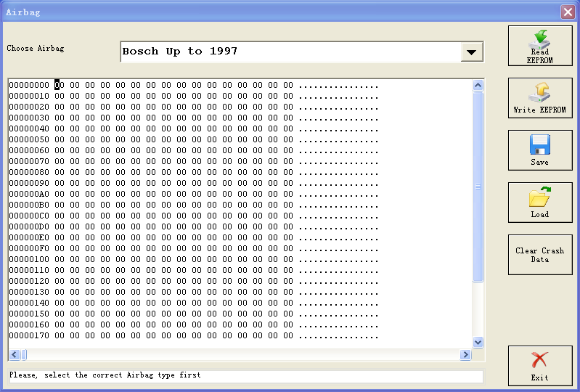
Task: Click the address 00000110 row
Action: coord(194,270)
